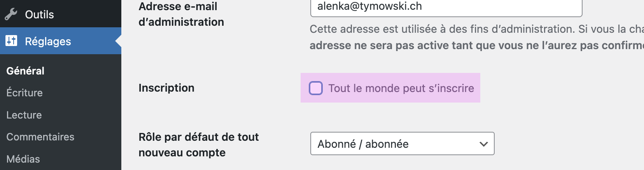644x170 pixels.
Task: Go to Écriture settings page
Action: (24, 93)
